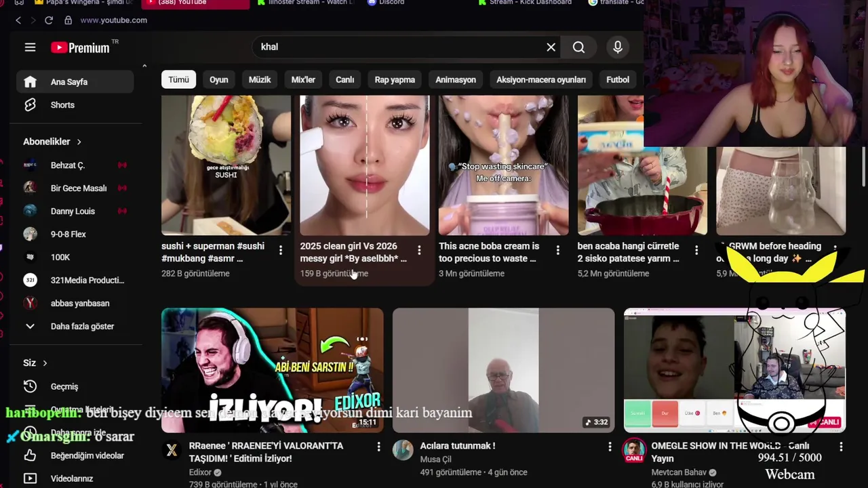Switch to Papa's Wingeria tab
Screen dimensions: 868x488
click(83, 3)
